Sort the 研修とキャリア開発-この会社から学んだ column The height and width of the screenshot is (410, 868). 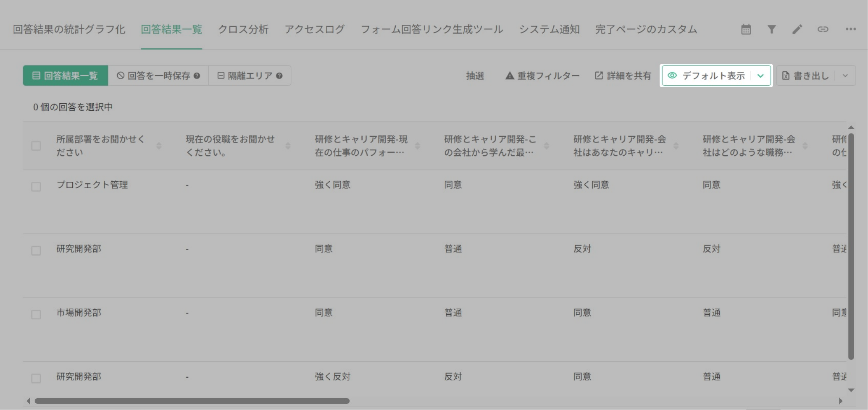[x=546, y=146]
